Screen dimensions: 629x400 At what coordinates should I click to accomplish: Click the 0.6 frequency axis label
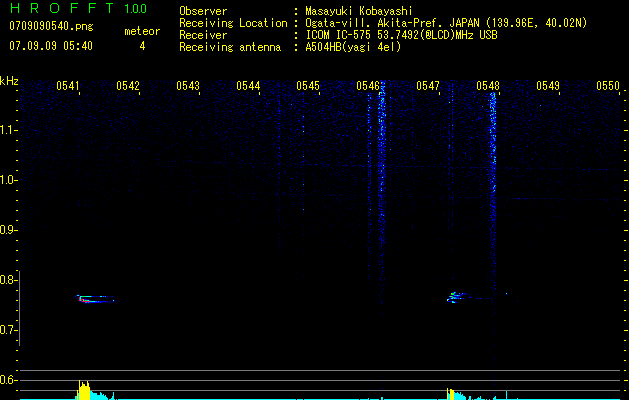click(7, 380)
